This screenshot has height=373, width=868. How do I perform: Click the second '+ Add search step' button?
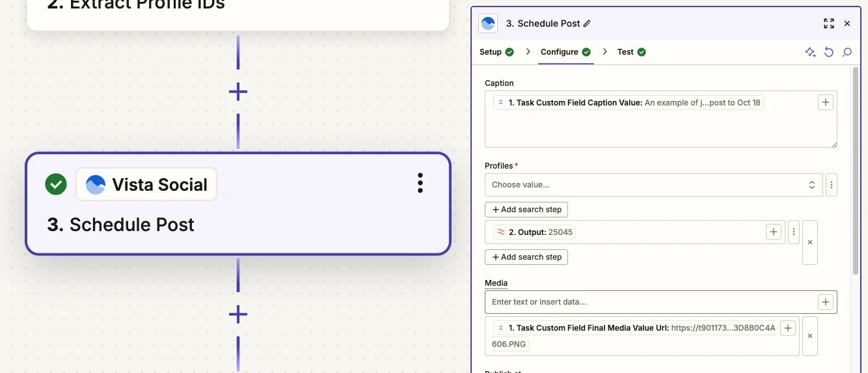[526, 257]
